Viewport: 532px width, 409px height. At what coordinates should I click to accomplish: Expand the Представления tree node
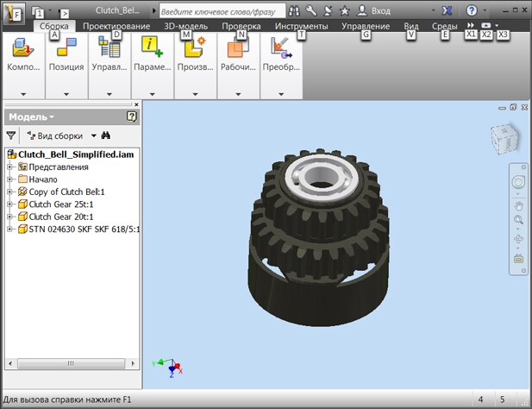pos(10,167)
